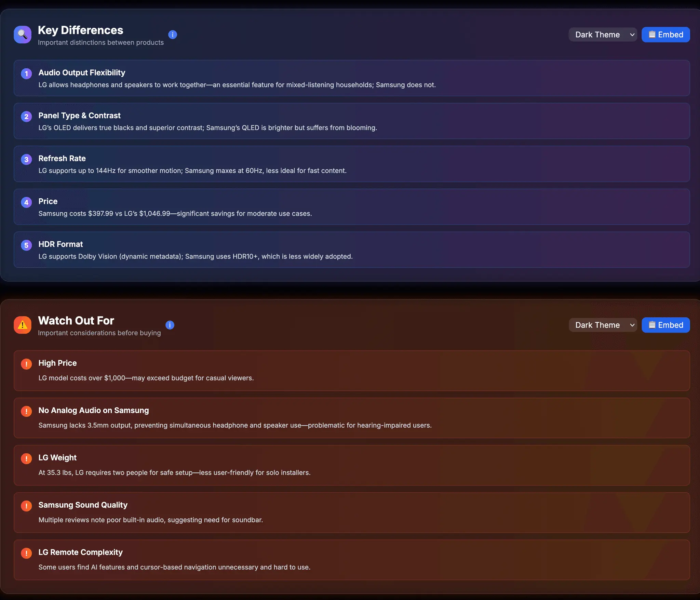Click the alert icon next to LG Weight
The image size is (700, 600).
[26, 458]
